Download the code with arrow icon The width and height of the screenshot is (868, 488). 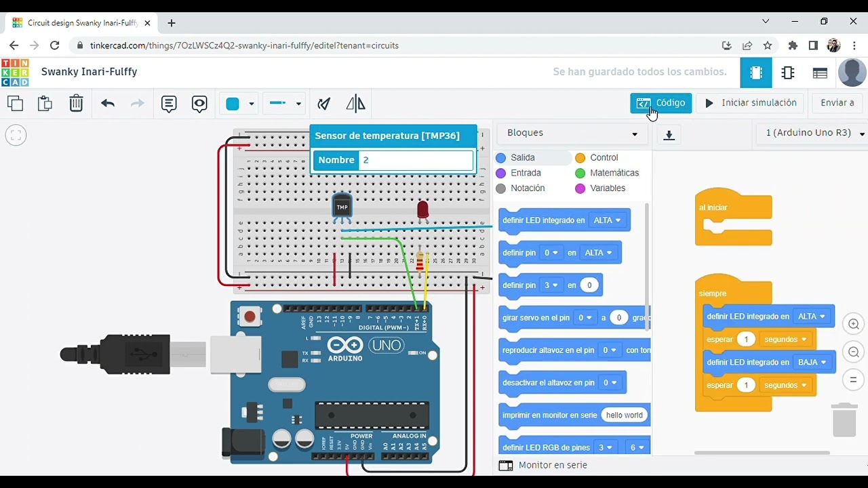pyautogui.click(x=669, y=135)
